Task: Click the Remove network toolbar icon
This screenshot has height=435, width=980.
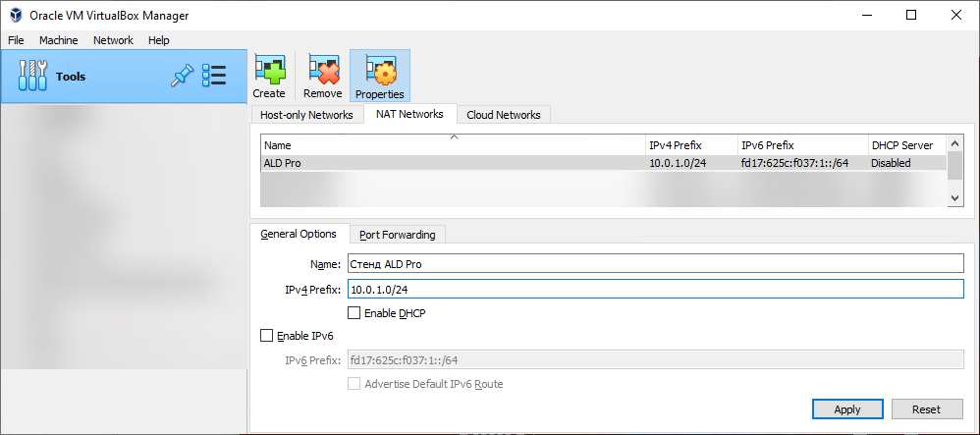Action: click(x=322, y=77)
